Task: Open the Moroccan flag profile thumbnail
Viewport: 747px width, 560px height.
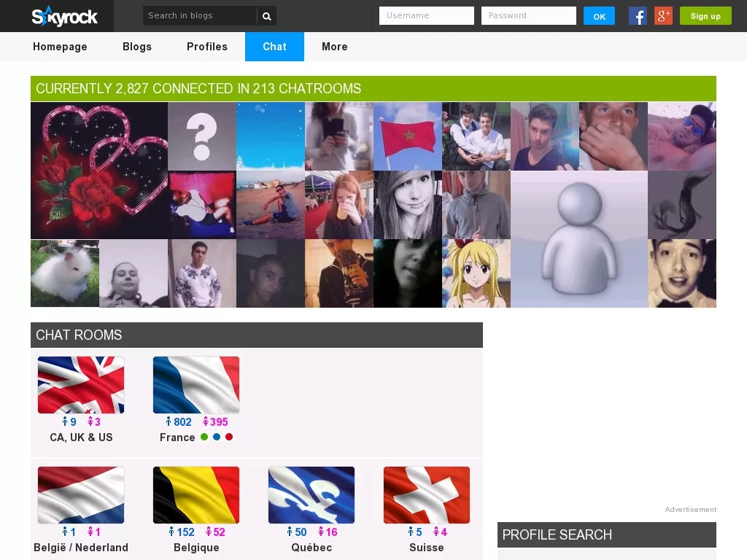Action: point(408,136)
